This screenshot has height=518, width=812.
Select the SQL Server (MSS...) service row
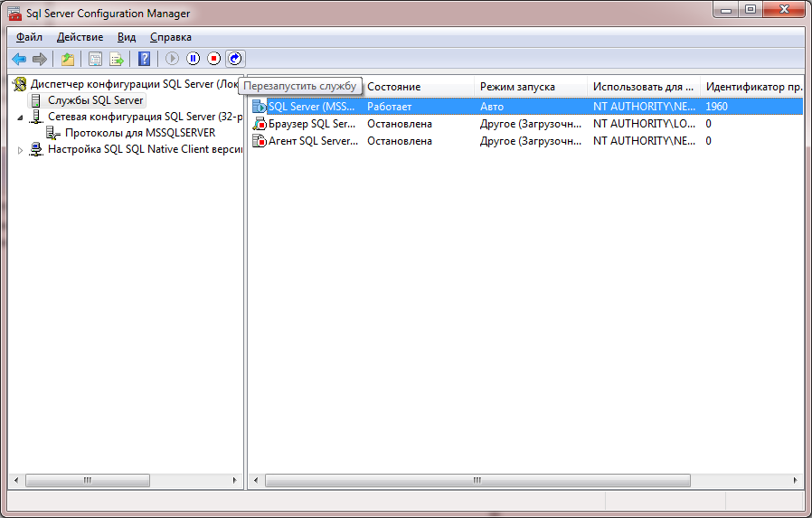coord(527,107)
